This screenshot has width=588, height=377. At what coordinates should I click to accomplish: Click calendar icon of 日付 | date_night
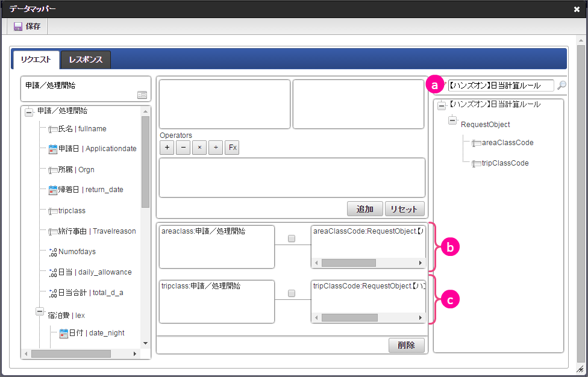click(x=64, y=334)
